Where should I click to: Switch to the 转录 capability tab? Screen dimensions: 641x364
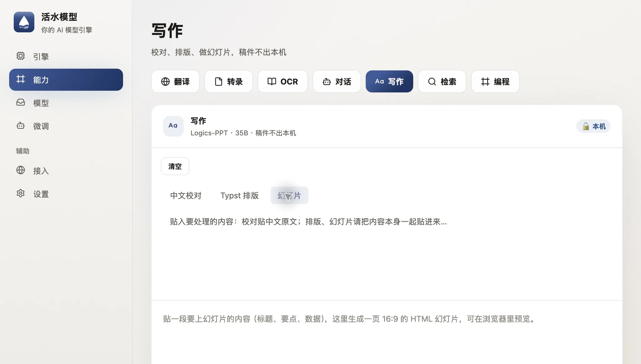pos(228,81)
